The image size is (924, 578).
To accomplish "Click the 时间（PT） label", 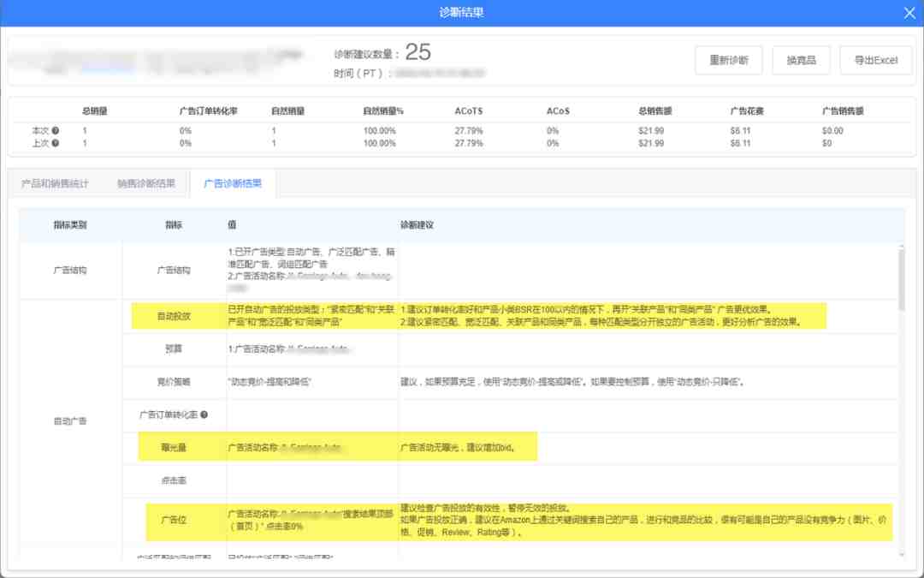I will click(362, 74).
